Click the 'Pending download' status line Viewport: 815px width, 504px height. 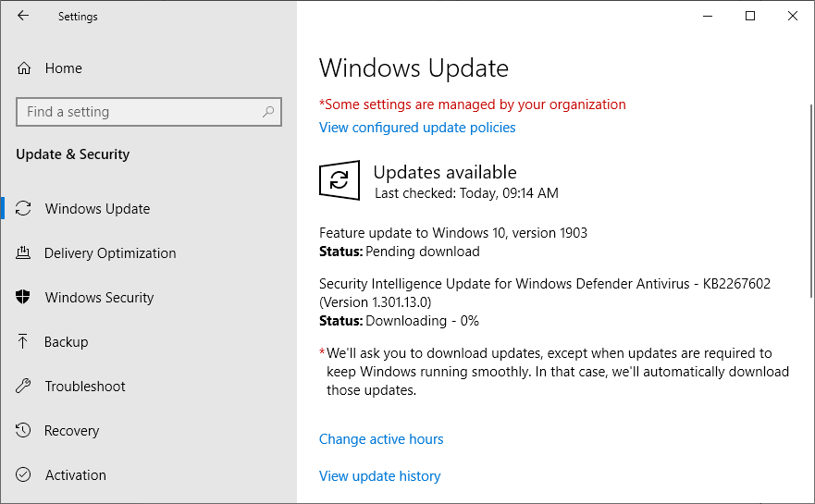(400, 252)
